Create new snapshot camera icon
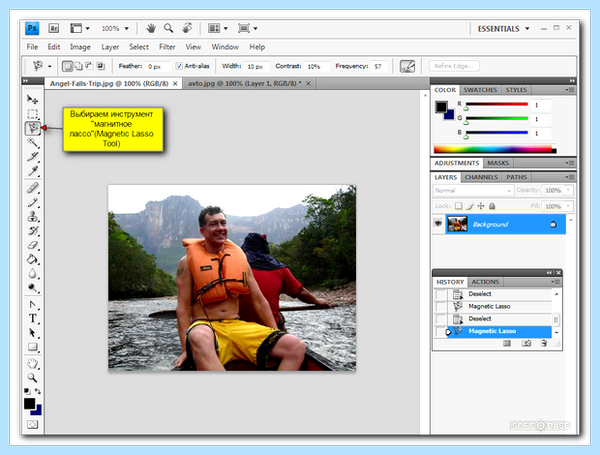This screenshot has width=600, height=455. point(527,343)
